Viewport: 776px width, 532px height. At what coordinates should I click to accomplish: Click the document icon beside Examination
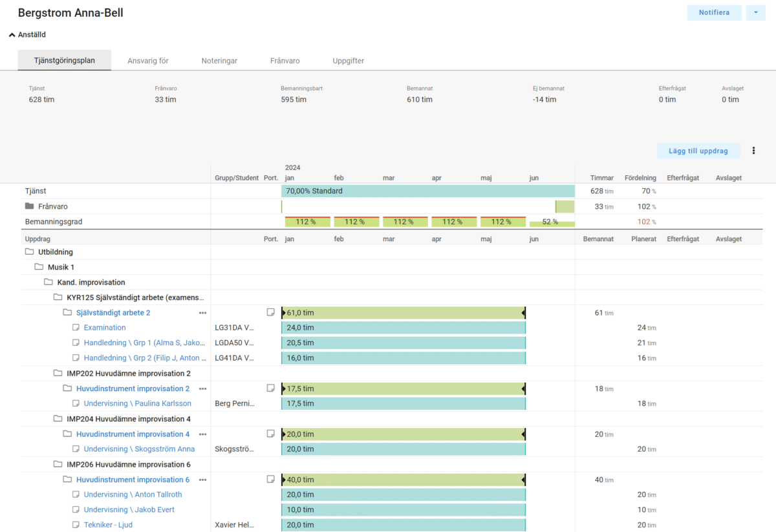[x=76, y=328]
